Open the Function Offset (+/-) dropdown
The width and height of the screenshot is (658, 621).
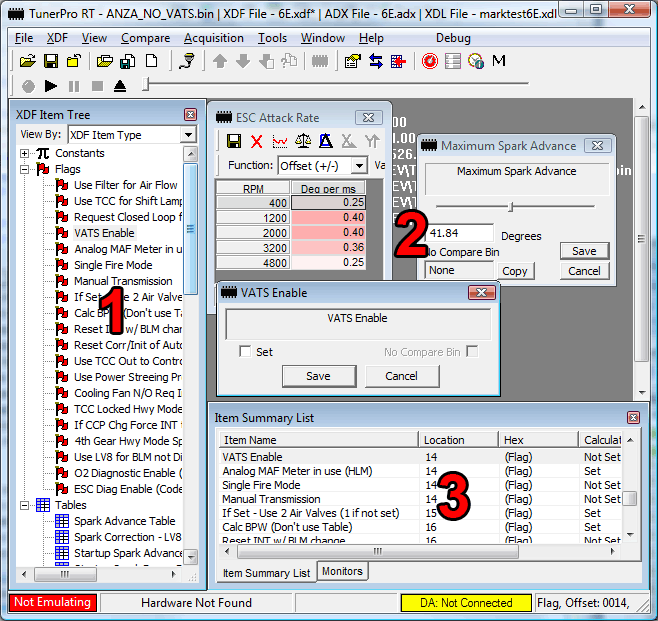(360, 165)
